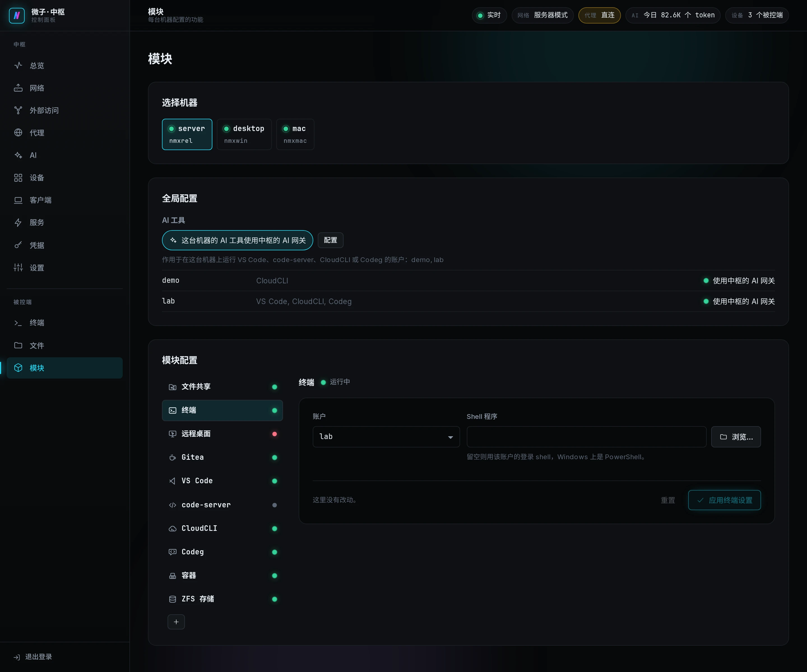
Task: Toggle AI 工具使用中枢的 AI 网关 pill
Action: point(238,241)
